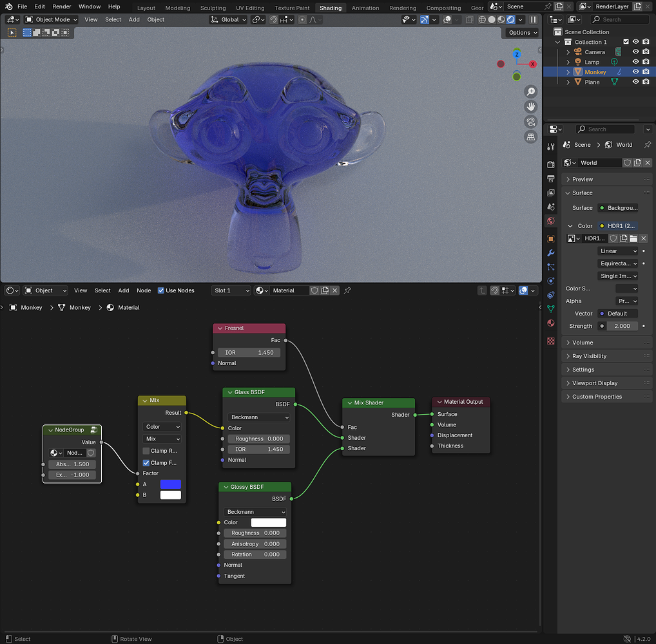656x644 pixels.
Task: Open the Object Mode dropdown
Action: pos(52,20)
